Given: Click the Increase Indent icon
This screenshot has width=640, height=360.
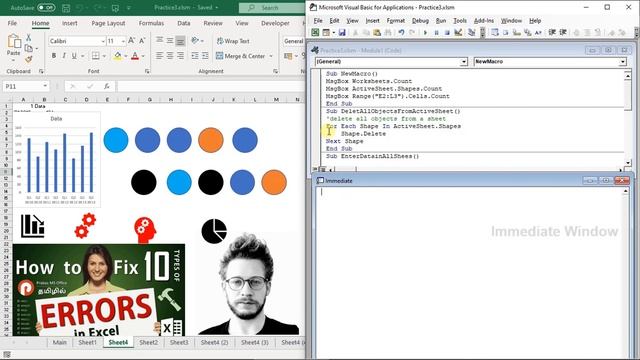Looking at the screenshot, I should coord(205,56).
